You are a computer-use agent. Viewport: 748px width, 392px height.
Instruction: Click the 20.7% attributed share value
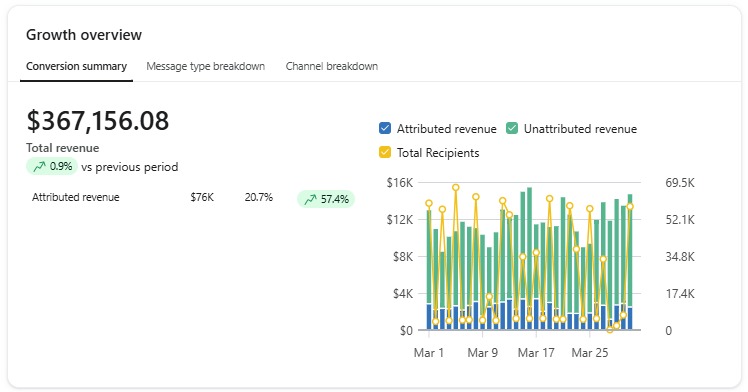259,197
